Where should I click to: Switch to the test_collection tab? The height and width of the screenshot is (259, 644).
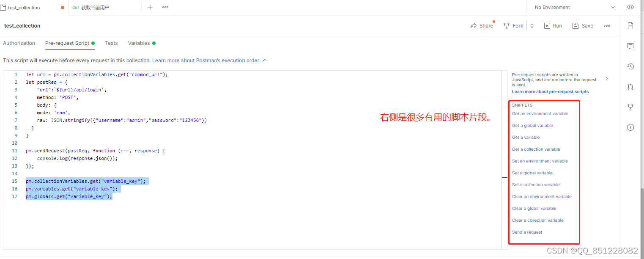34,8
